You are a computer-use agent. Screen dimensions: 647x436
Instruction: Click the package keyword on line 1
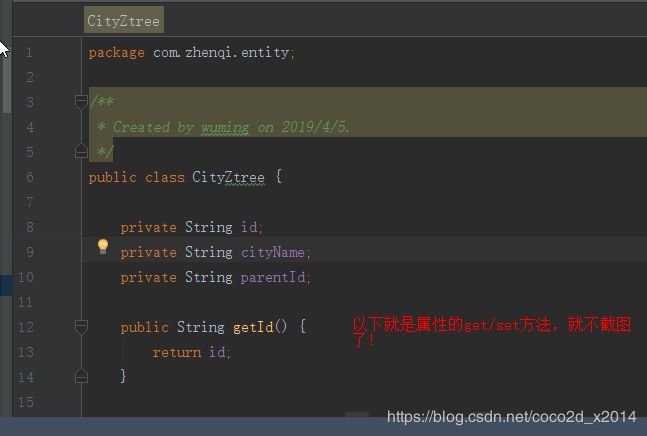click(116, 53)
